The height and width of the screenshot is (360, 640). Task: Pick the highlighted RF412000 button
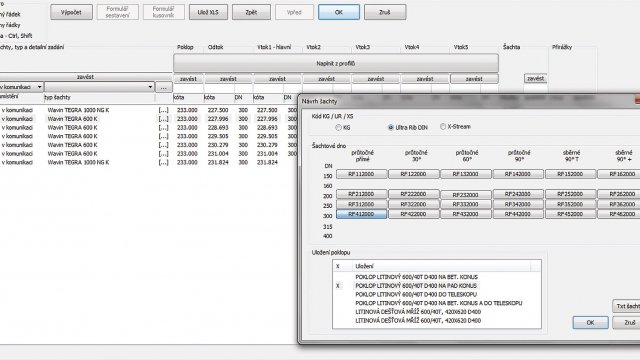pyautogui.click(x=361, y=214)
